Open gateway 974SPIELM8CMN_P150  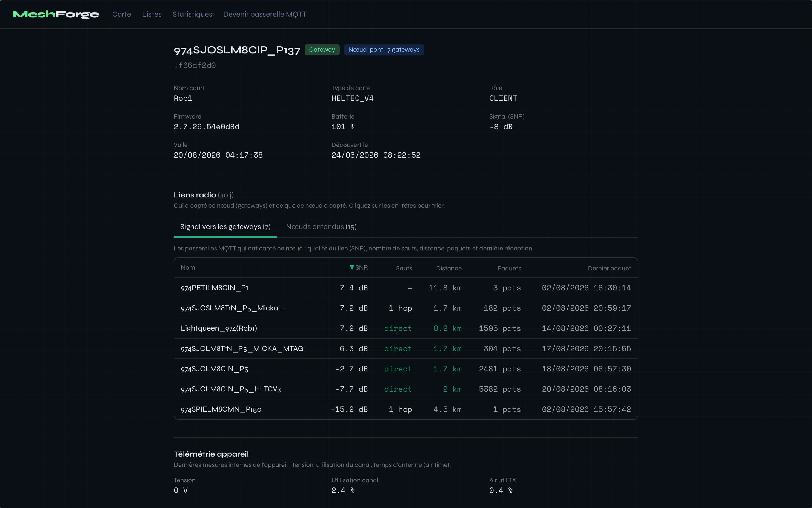click(221, 409)
